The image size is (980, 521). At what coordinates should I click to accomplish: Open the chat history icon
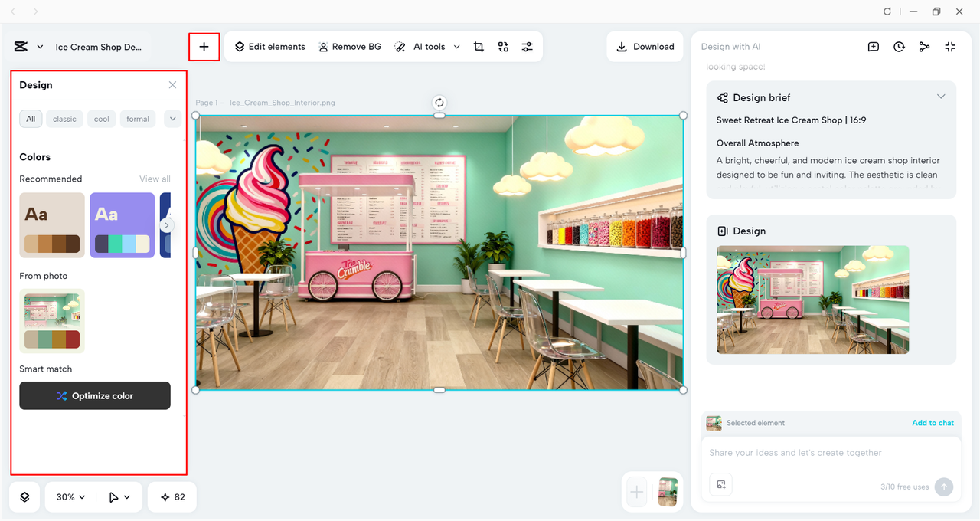pyautogui.click(x=899, y=47)
